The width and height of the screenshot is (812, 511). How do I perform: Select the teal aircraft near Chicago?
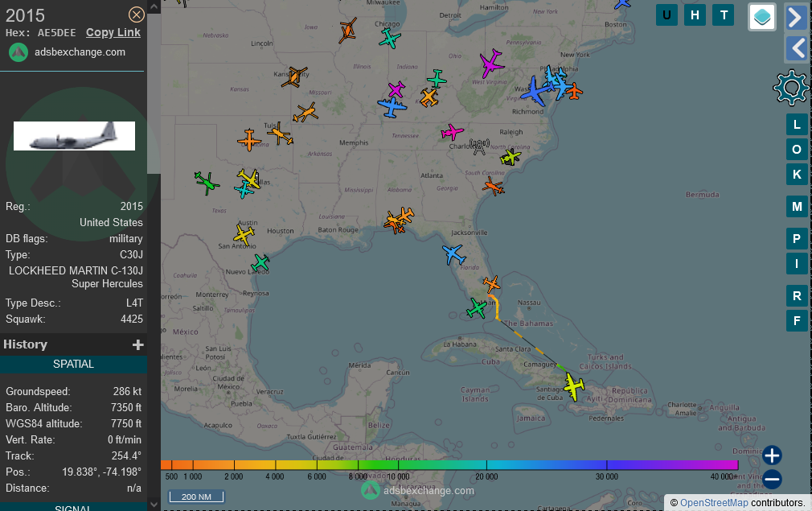click(389, 39)
